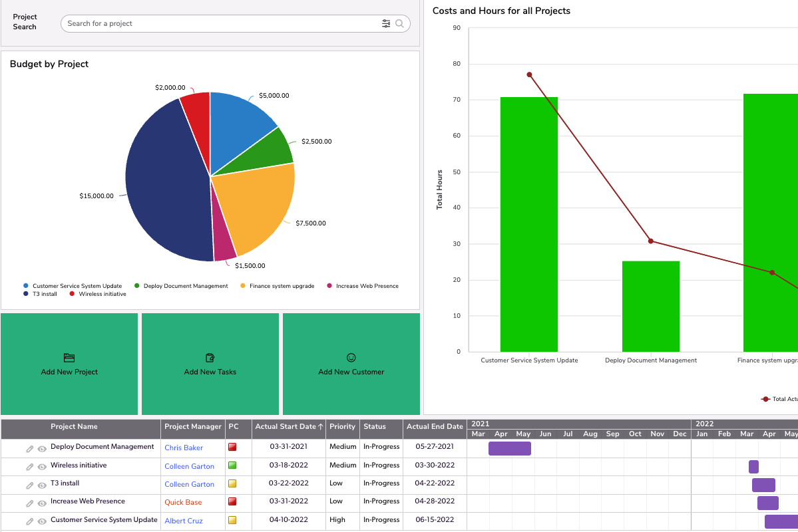View Increase Web Presence via eye icon
The height and width of the screenshot is (532, 798).
click(x=42, y=503)
